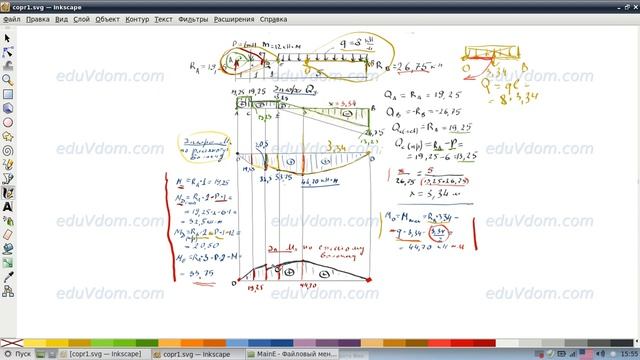Select the Paint Bucket fill tool
The image size is (640, 360).
pos(7,249)
